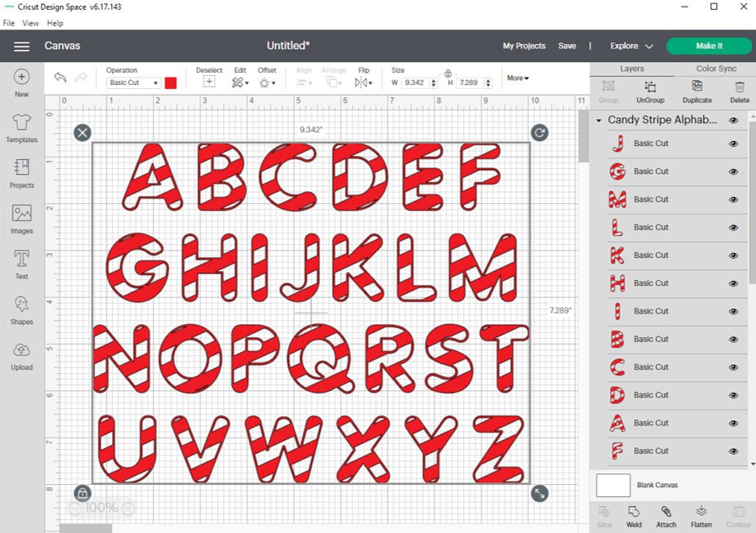Toggle visibility of the G Basic Cut layer
Screen dimensions: 756x533
tap(733, 171)
